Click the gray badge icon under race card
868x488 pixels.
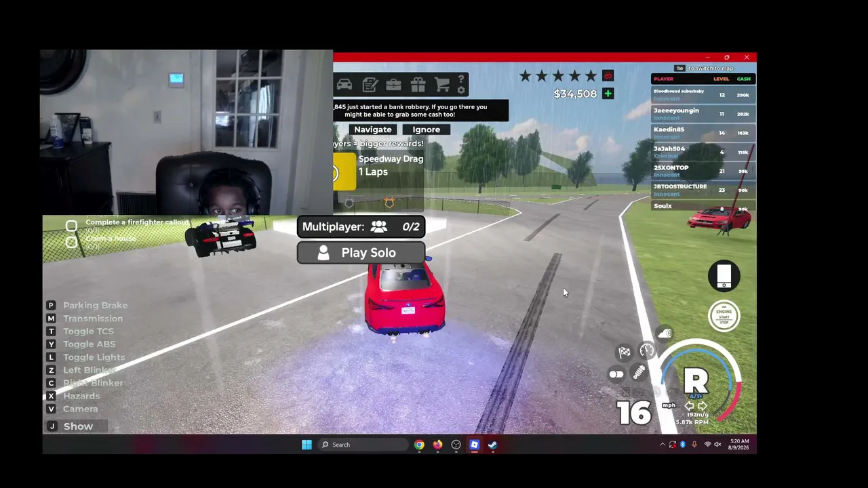pos(349,203)
